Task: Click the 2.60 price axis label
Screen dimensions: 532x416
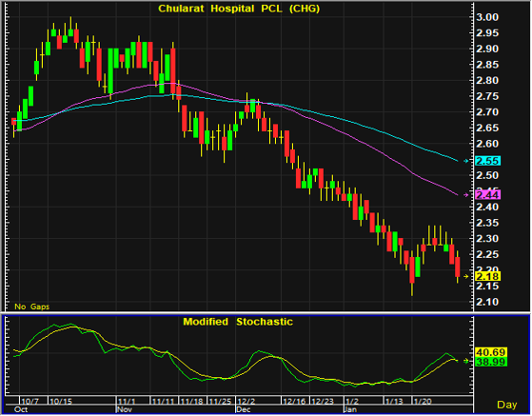Action: (x=487, y=144)
